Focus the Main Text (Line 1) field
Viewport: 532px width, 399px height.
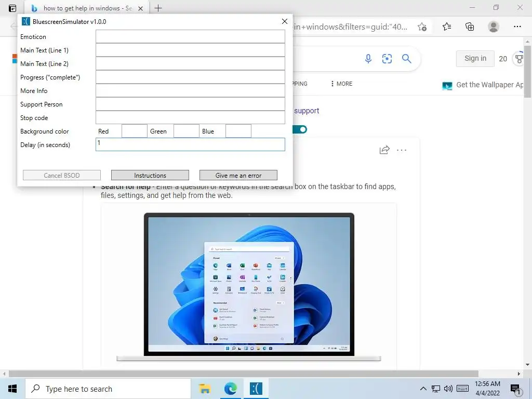(190, 50)
